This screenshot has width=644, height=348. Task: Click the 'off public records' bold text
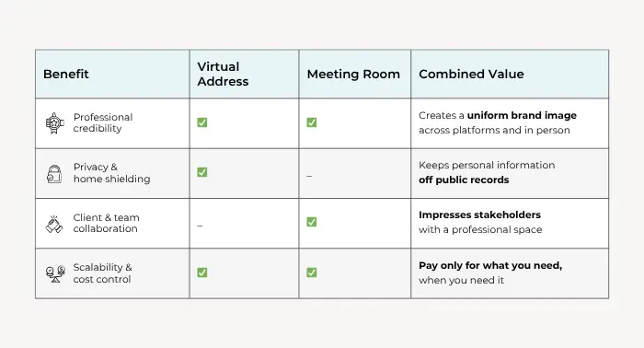coord(464,180)
